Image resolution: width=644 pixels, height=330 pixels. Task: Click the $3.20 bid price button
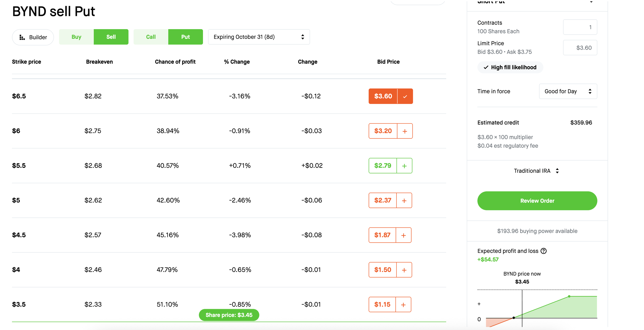[383, 131]
